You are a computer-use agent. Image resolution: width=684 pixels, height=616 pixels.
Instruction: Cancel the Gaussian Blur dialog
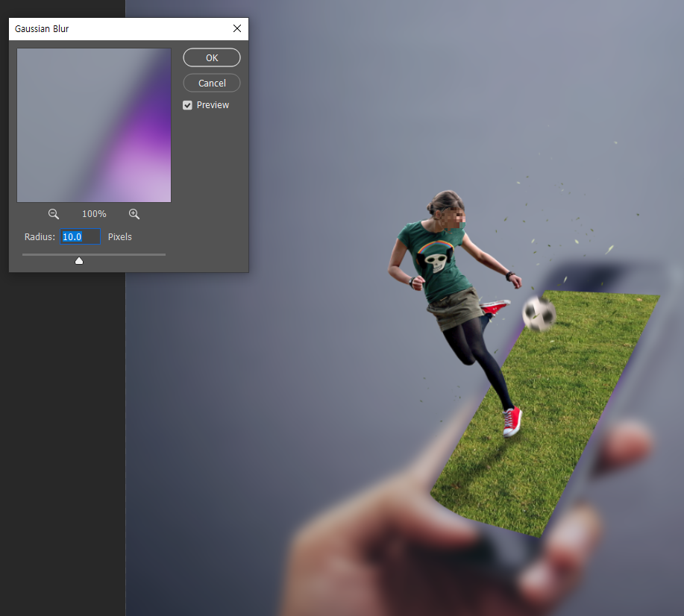(x=212, y=83)
